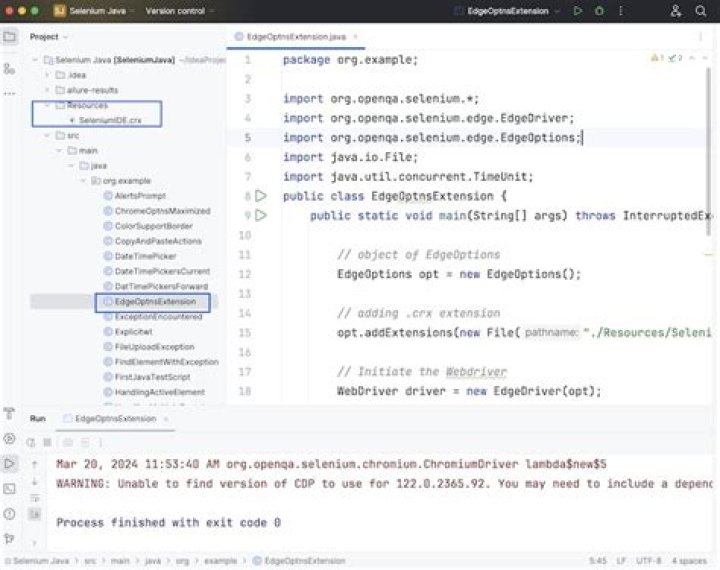
Task: Click 'src' in the bottom breadcrumb bar
Action: (90, 561)
